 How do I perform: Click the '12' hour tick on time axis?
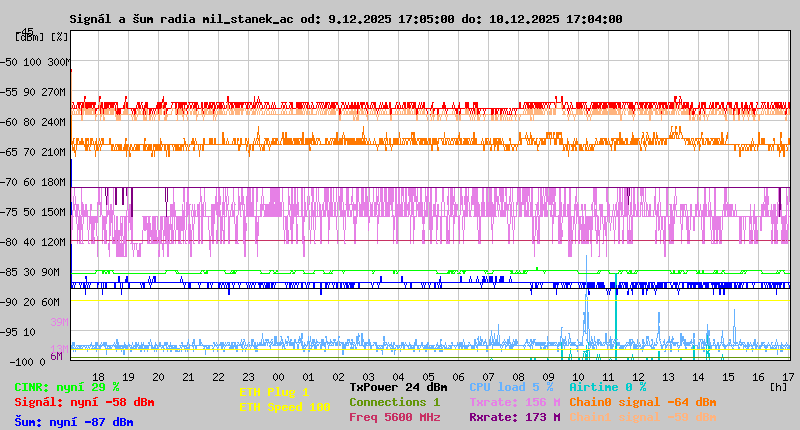(638, 377)
